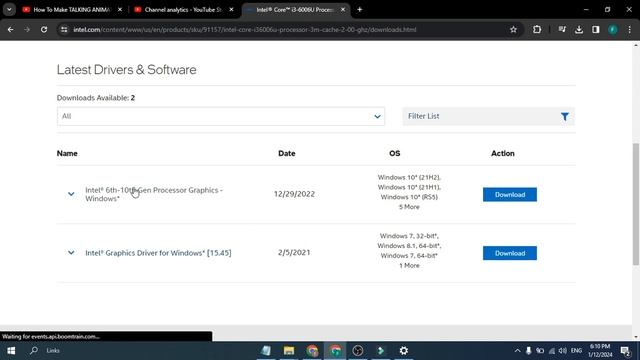The image size is (640, 360).
Task: Toggle the Chrome side panel
Action: point(596,29)
